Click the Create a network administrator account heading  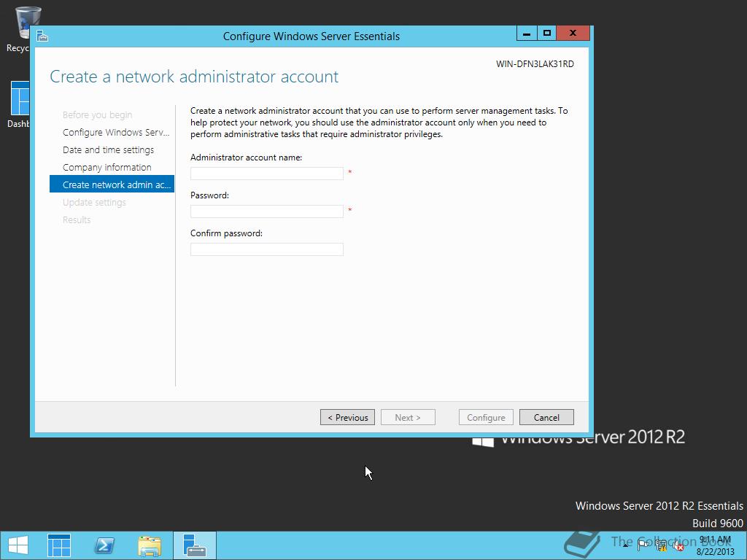click(x=194, y=77)
